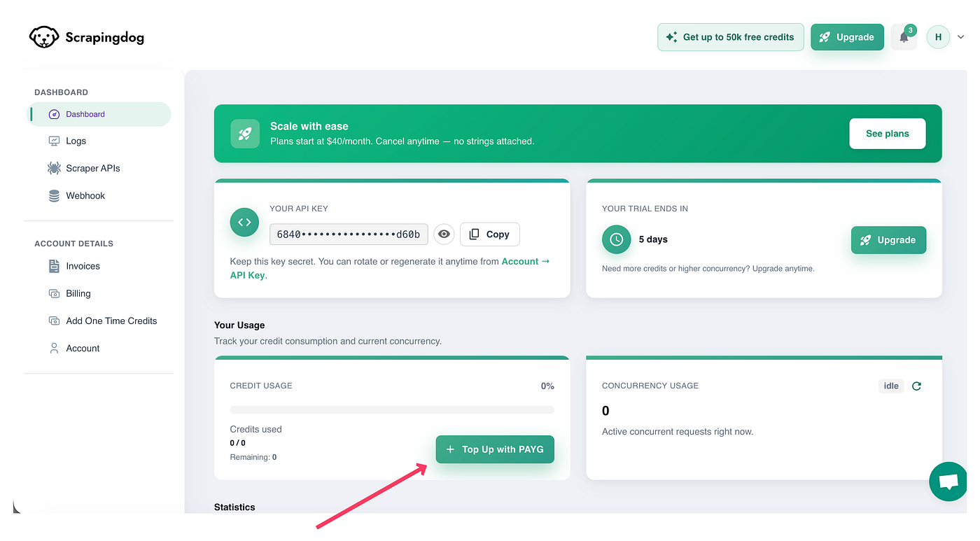980x541 pixels.
Task: Open Add One Time Credits page
Action: pyautogui.click(x=111, y=321)
